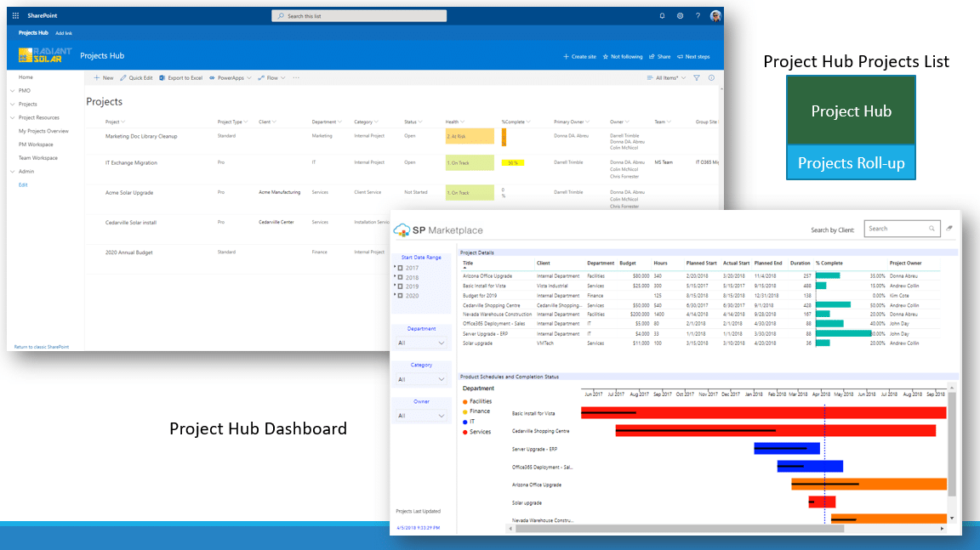Go to Home in left navigation
Screen dimensions: 980x550
click(26, 77)
